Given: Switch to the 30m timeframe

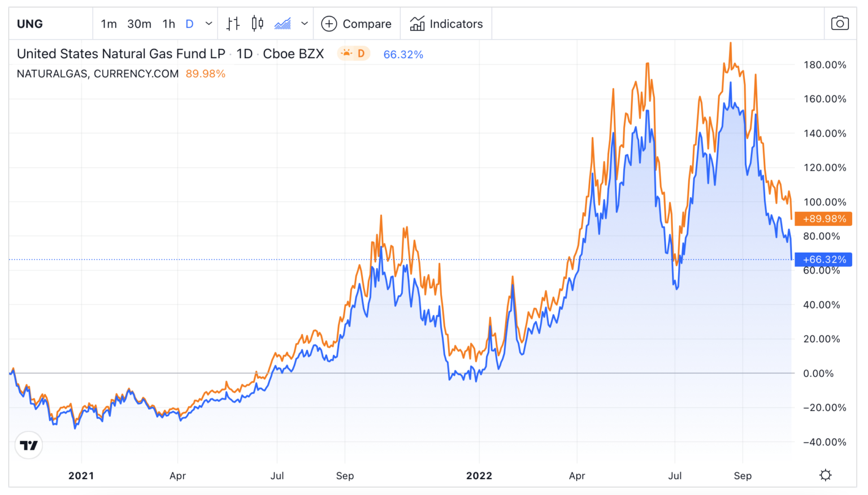Looking at the screenshot, I should [x=139, y=24].
